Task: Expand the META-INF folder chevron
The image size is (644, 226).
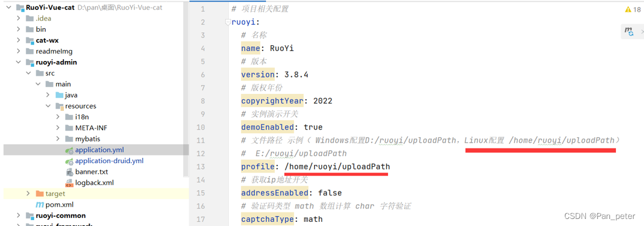Action: click(x=57, y=127)
